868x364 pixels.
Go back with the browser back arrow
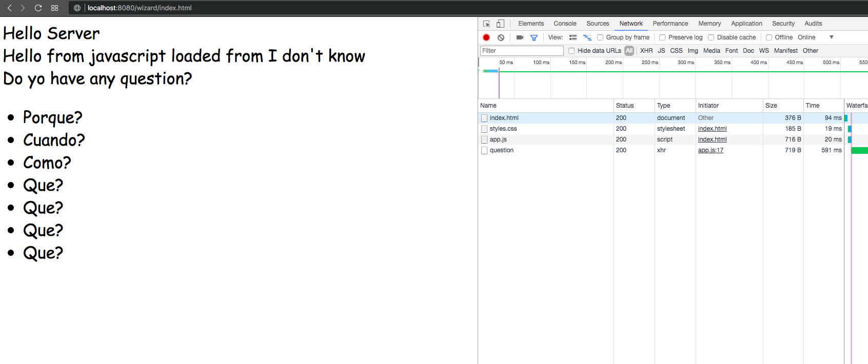pyautogui.click(x=9, y=8)
